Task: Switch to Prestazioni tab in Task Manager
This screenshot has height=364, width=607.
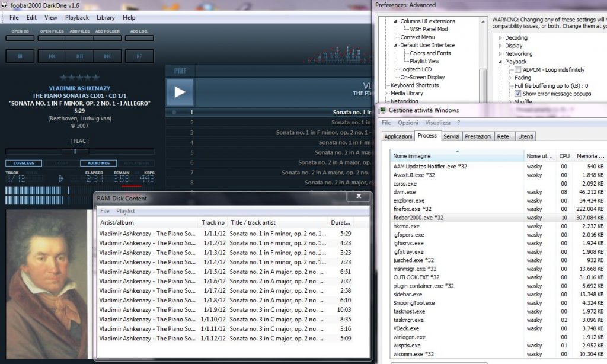Action: pyautogui.click(x=478, y=136)
